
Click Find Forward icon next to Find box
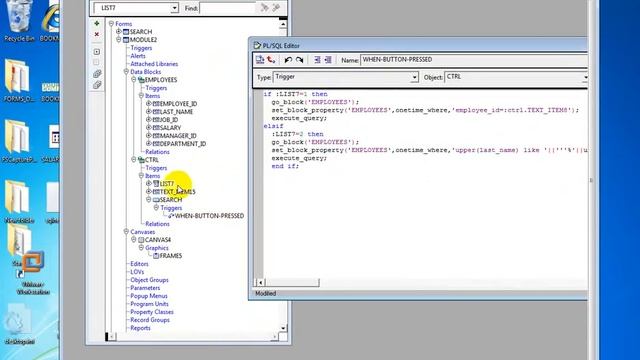[264, 8]
